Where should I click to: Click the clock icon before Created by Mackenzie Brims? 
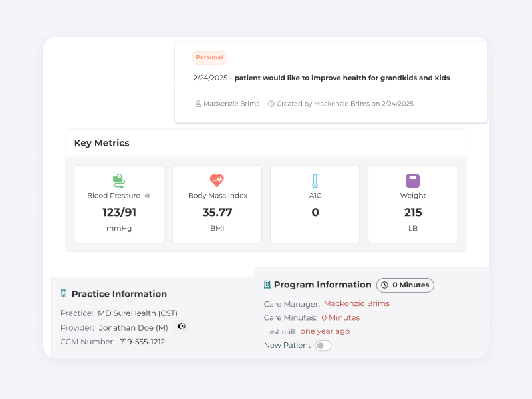(x=272, y=104)
